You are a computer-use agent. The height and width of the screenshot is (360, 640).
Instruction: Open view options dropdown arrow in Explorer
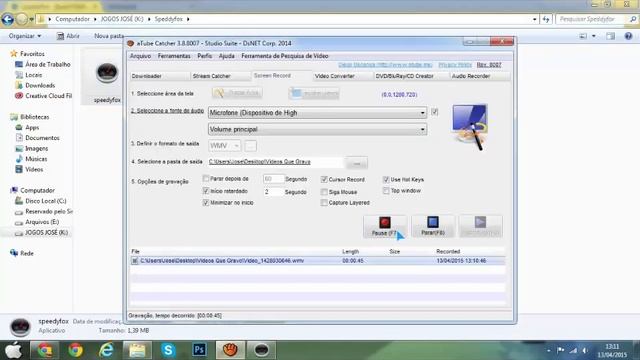(594, 36)
